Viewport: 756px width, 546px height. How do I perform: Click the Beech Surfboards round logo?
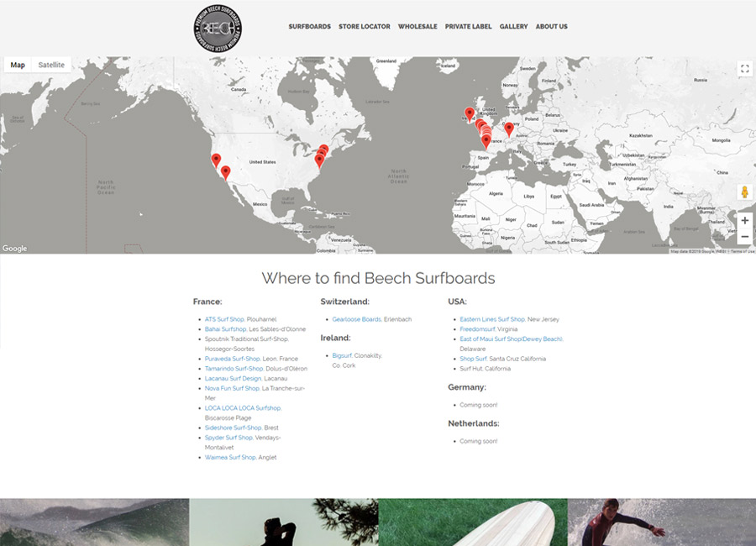point(218,29)
